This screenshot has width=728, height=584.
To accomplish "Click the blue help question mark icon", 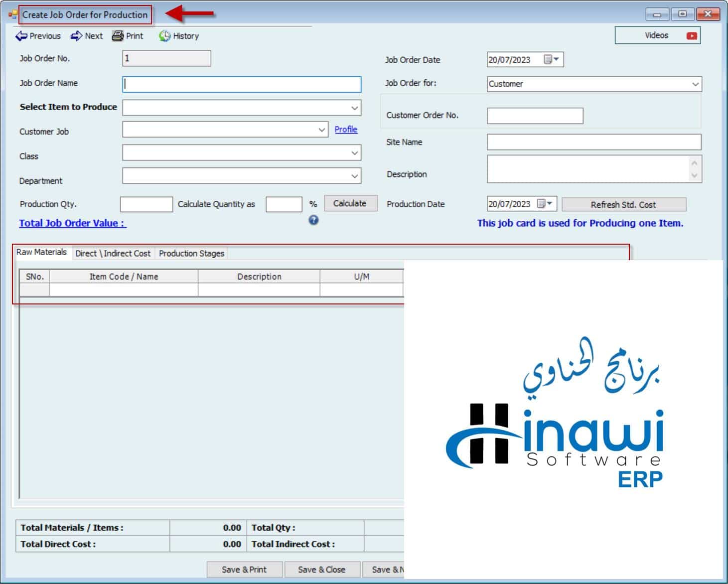I will pos(313,220).
